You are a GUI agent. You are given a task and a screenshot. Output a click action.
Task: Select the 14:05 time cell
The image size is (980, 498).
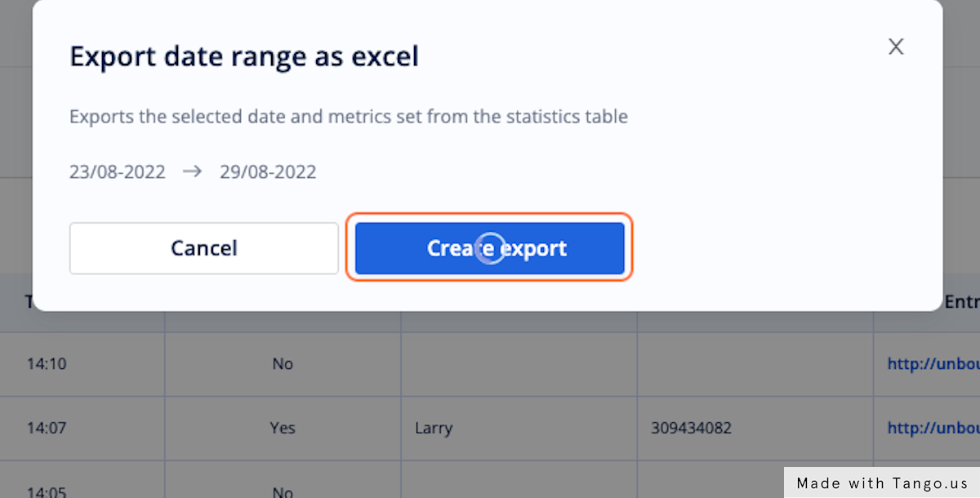tap(46, 491)
